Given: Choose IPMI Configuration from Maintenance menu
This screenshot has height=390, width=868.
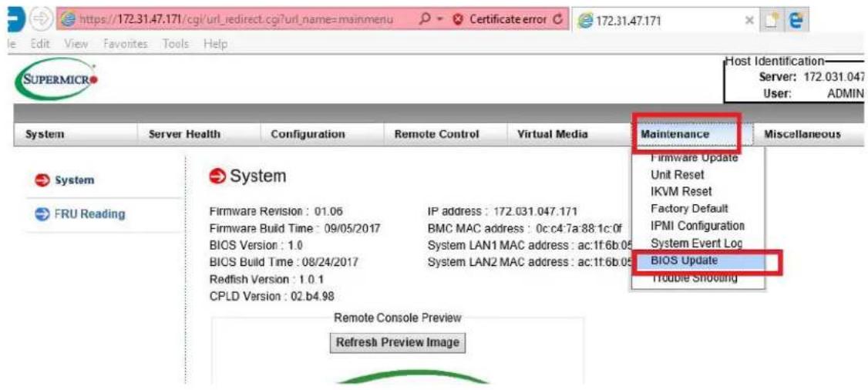Looking at the screenshot, I should (x=698, y=226).
